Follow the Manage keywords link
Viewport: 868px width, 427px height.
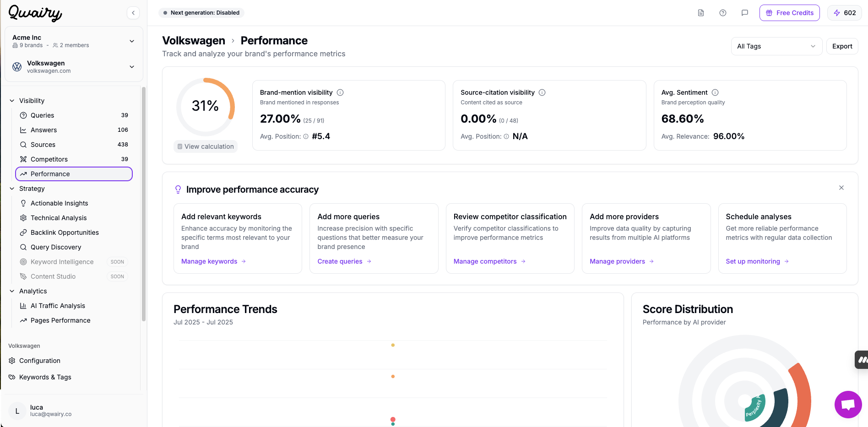tap(213, 261)
